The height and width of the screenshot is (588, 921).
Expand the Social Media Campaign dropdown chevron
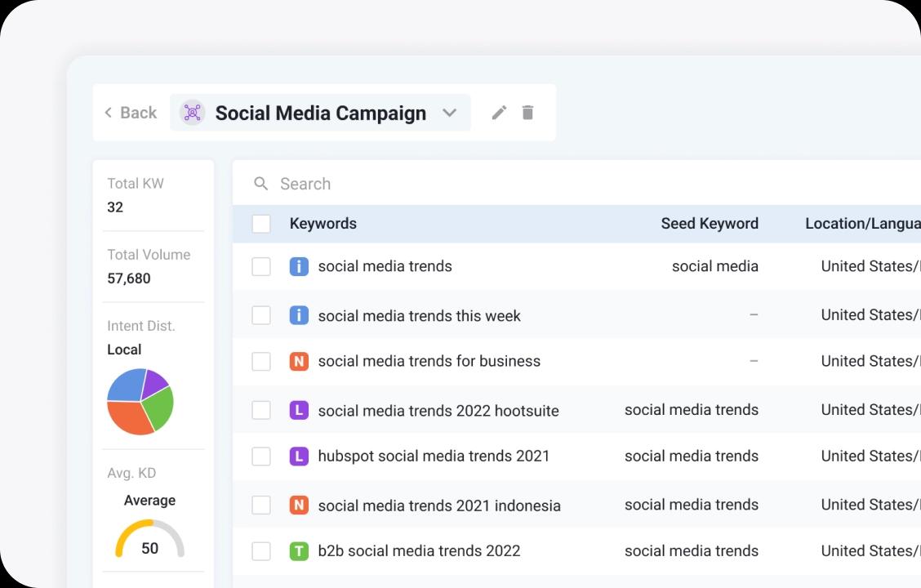tap(449, 113)
